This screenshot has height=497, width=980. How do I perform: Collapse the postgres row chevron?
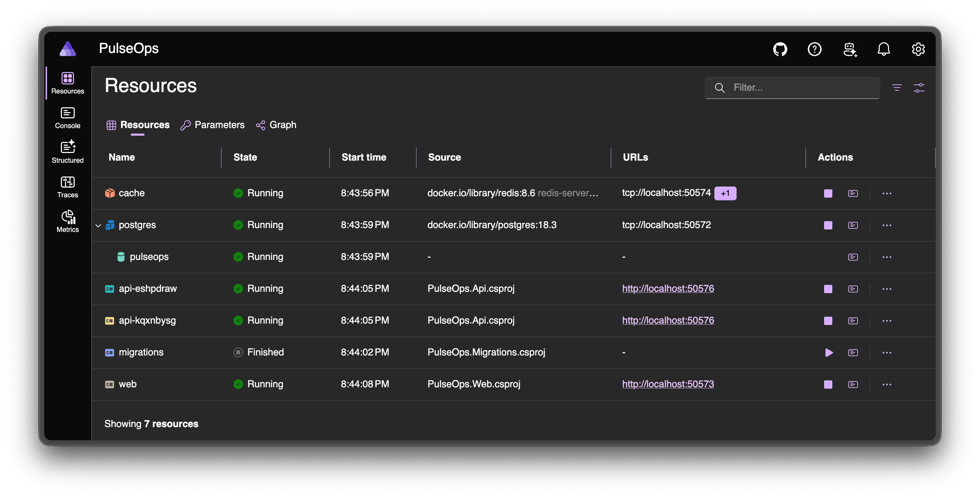pos(98,225)
